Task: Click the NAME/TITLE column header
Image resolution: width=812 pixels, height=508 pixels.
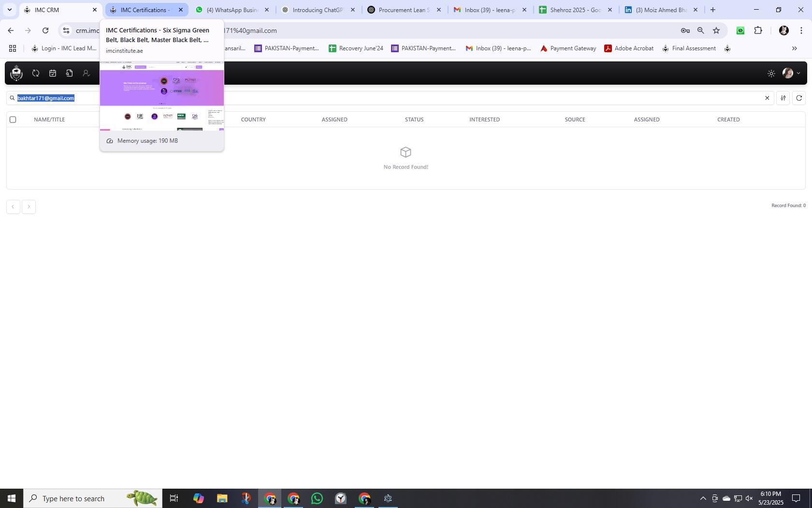Action: coord(49,120)
